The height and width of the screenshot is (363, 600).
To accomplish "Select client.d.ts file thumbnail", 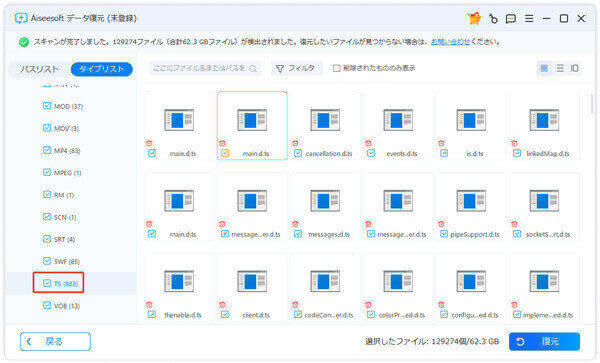I will 252,281.
